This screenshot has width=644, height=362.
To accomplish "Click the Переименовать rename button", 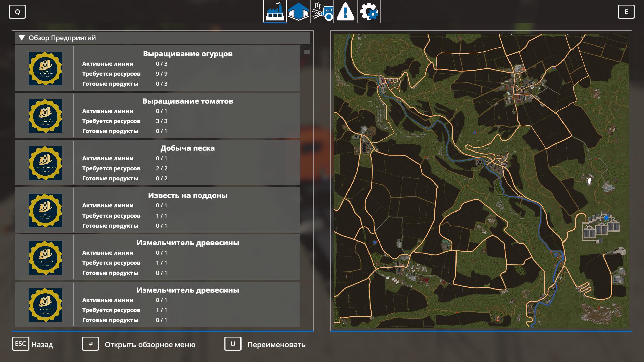I will point(276,345).
